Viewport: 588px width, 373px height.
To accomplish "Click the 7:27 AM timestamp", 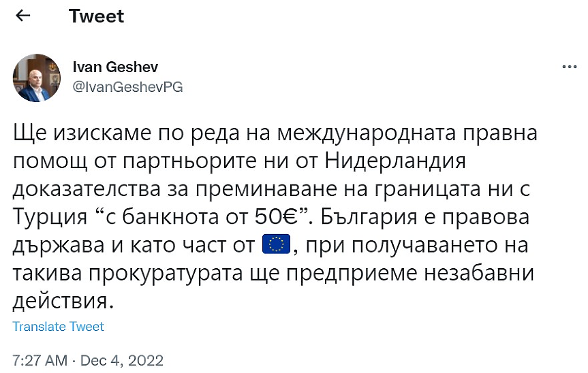I will pyautogui.click(x=39, y=359).
